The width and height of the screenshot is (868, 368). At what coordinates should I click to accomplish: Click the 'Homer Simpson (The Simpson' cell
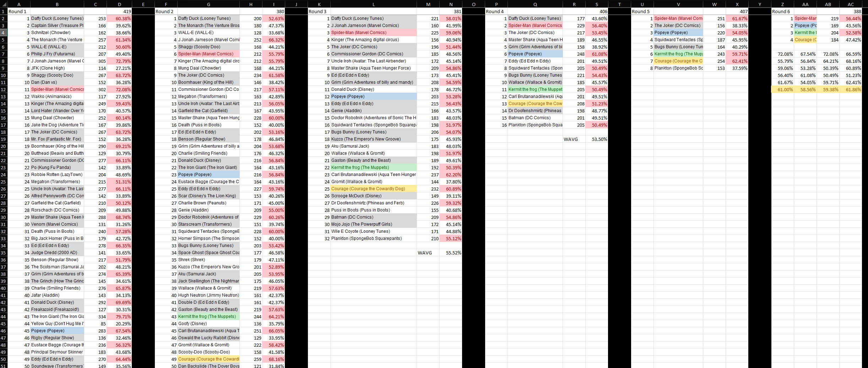pos(208,238)
